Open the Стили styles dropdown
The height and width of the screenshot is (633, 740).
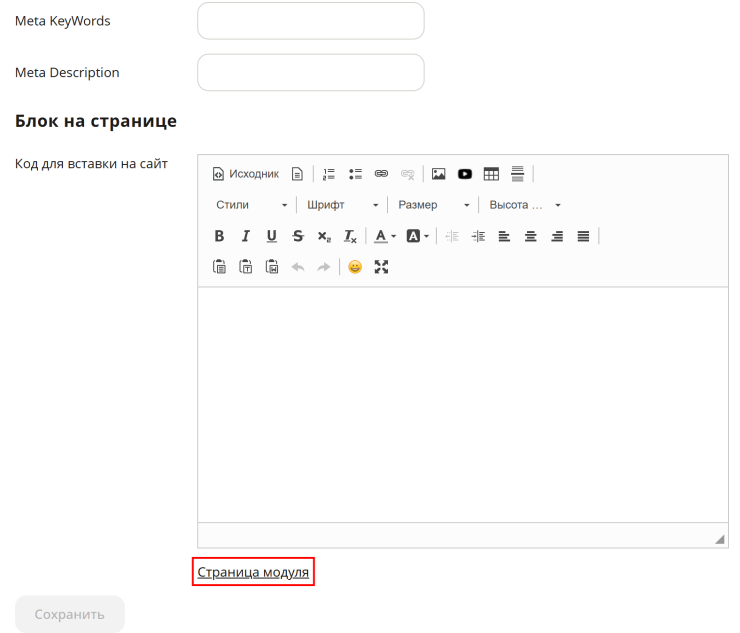pos(251,205)
